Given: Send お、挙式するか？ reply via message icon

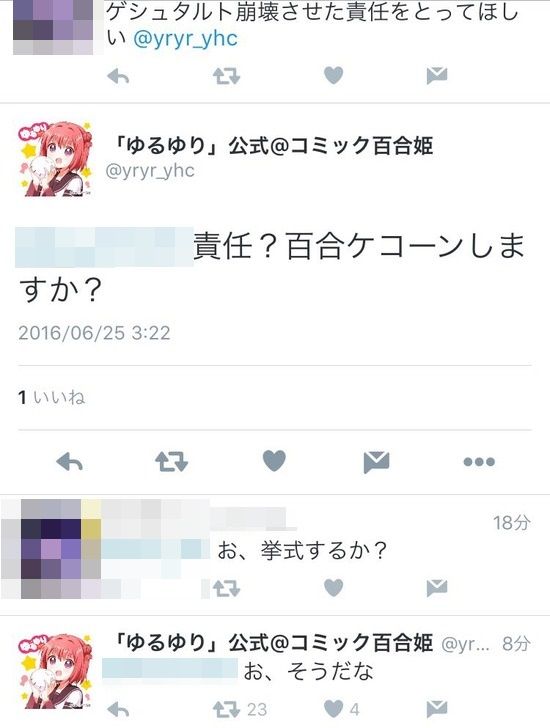Looking at the screenshot, I should [437, 588].
